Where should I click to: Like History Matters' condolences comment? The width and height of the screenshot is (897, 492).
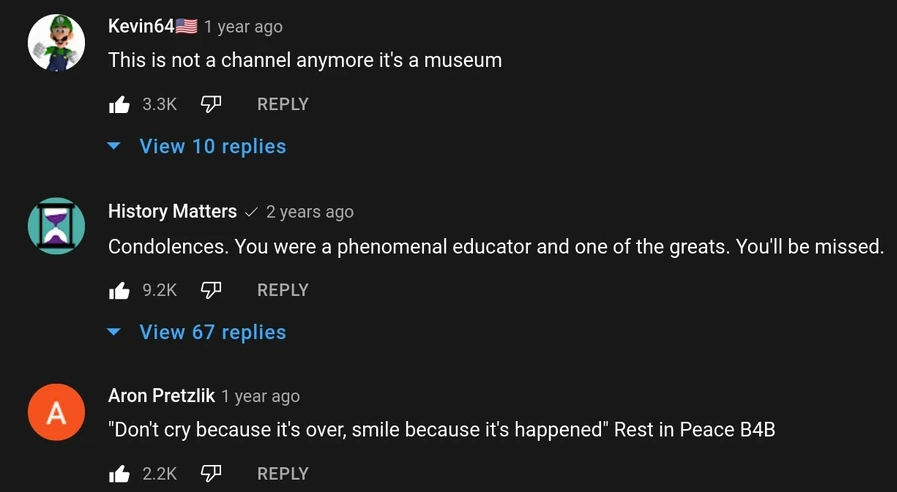tap(119, 290)
